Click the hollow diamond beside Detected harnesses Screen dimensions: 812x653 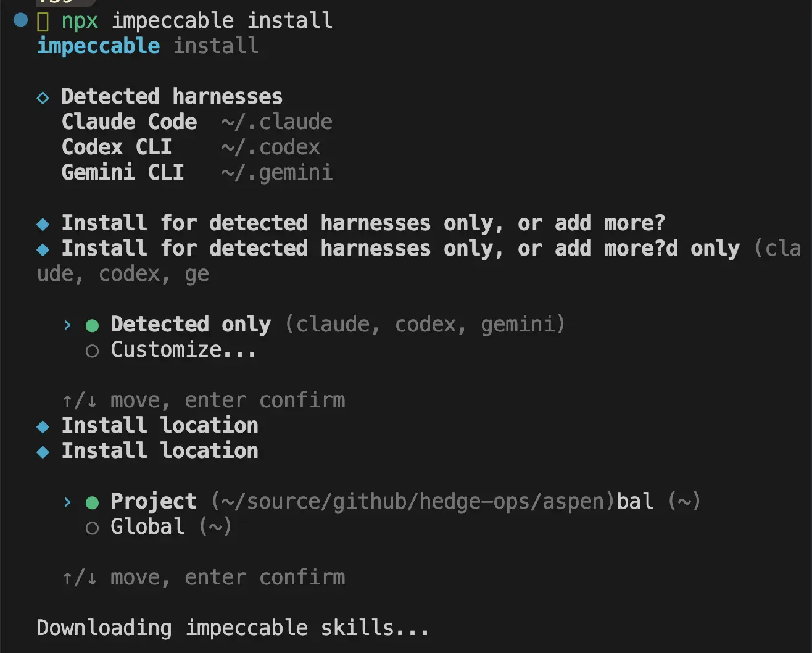point(43,98)
